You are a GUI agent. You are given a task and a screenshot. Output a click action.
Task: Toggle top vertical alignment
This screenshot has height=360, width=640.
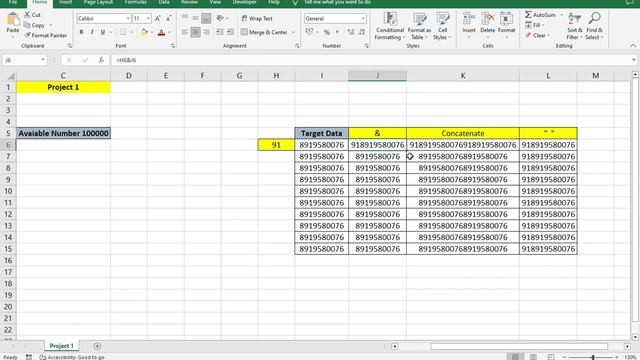pyautogui.click(x=185, y=18)
